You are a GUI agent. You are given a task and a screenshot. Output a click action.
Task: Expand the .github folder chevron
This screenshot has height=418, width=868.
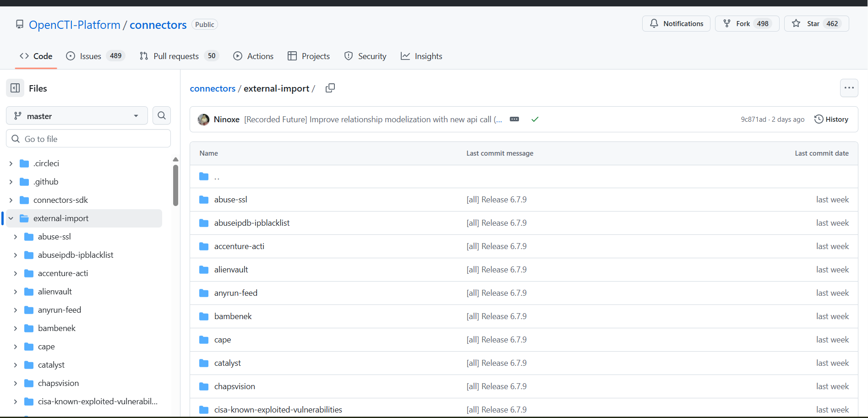[x=11, y=182]
